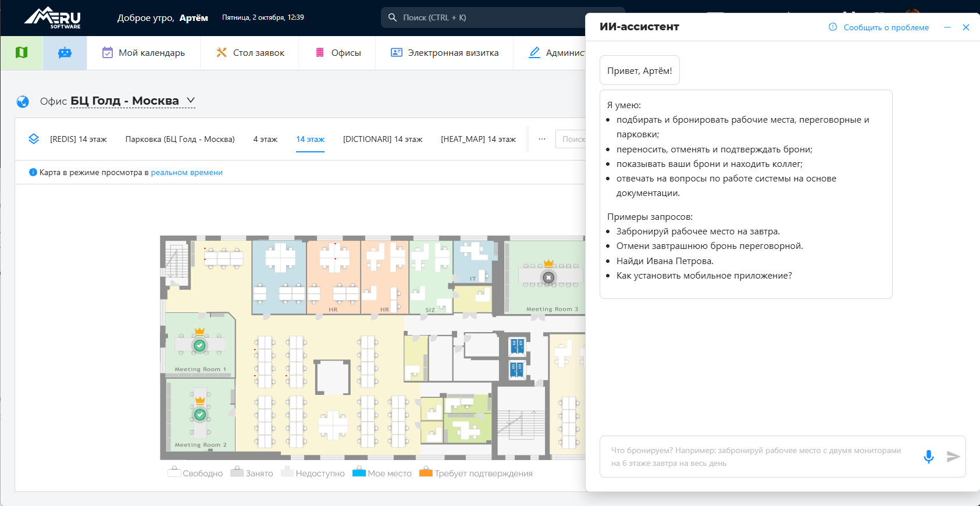Click the globe icon beside Офис
Viewport: 980px width, 506px height.
23,102
